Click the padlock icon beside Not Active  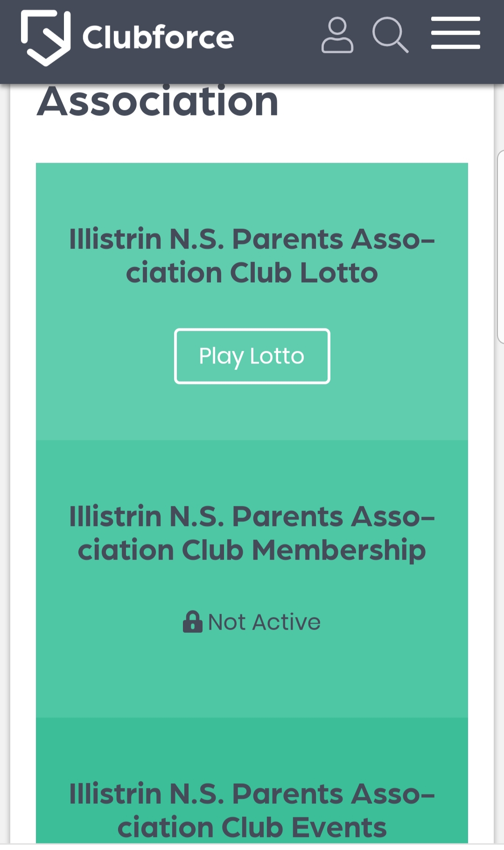point(192,622)
